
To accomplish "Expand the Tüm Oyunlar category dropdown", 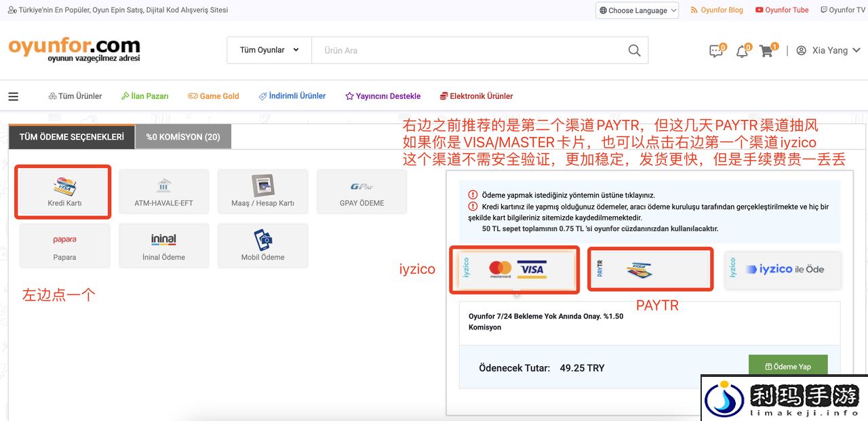I will click(x=269, y=50).
